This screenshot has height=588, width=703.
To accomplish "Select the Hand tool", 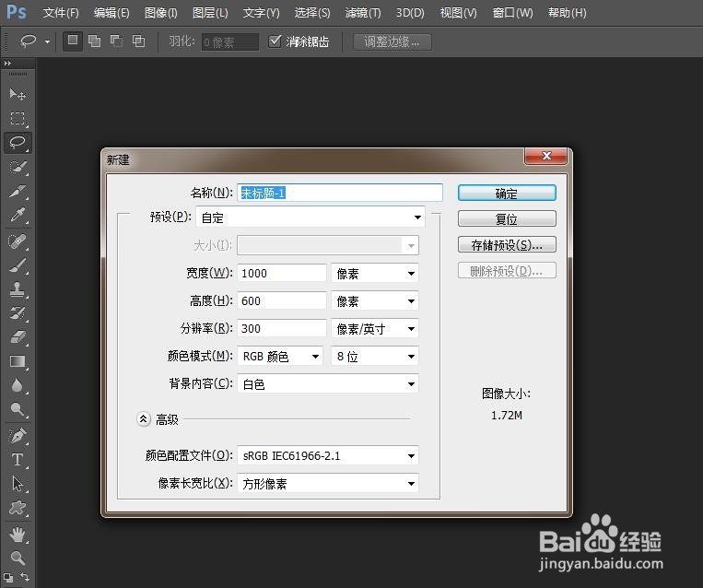I will pos(18,535).
